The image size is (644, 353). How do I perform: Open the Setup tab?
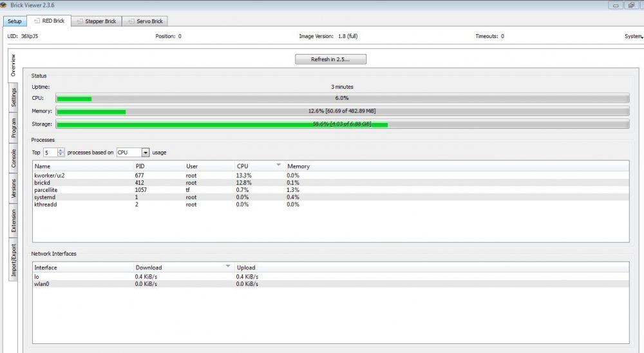tap(14, 21)
